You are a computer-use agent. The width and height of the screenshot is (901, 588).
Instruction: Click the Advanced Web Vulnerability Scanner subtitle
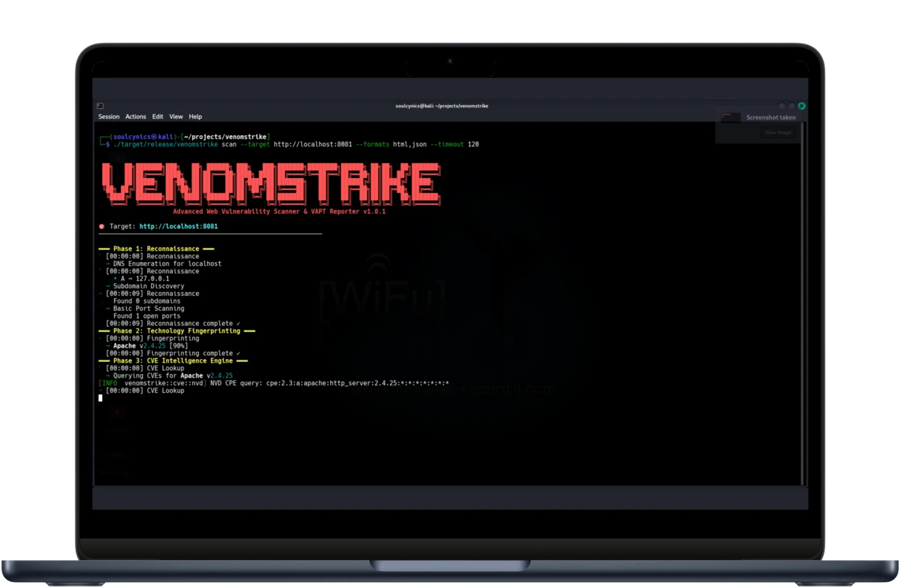coord(279,212)
